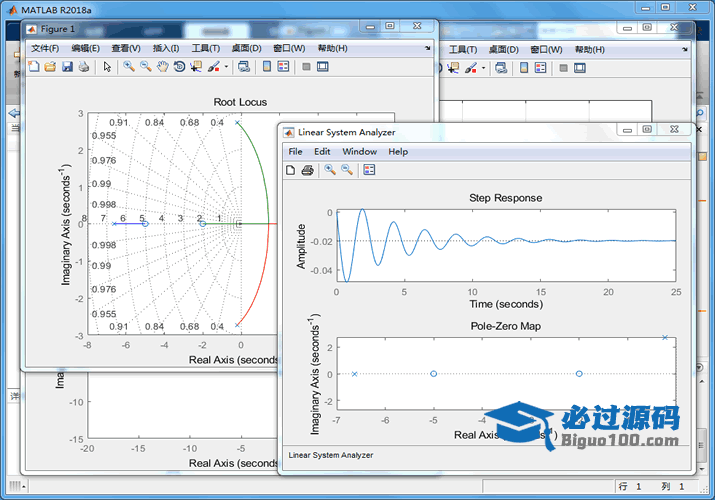This screenshot has width=715, height=500.
Task: Click the Root Locus plot title
Action: 240,102
